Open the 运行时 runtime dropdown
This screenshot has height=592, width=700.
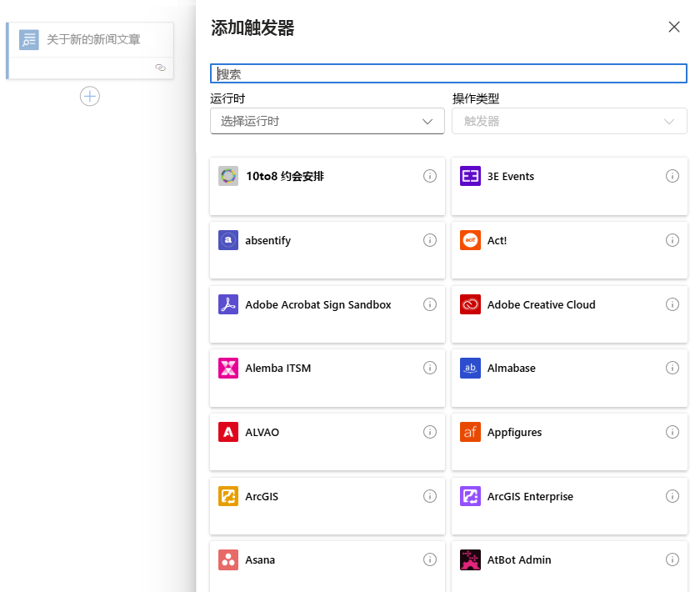(x=327, y=121)
